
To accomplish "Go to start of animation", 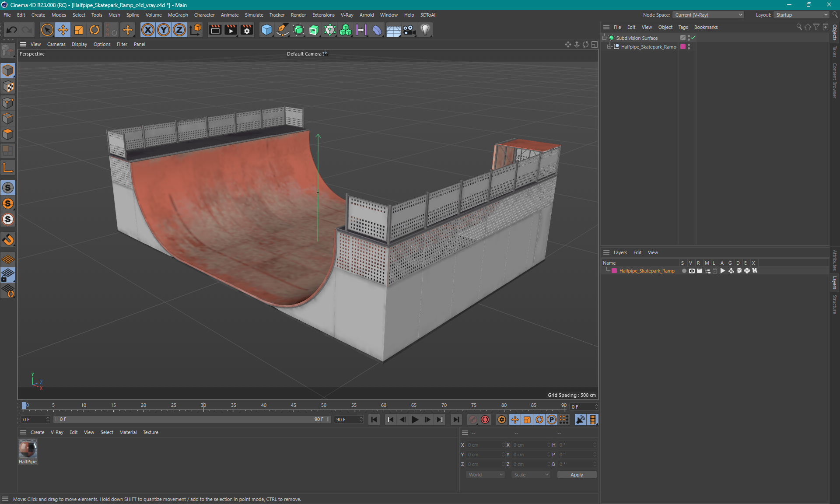I will click(374, 420).
